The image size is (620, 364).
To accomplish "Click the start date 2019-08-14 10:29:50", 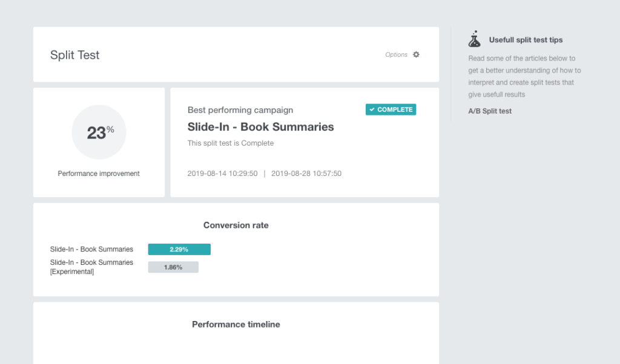I will 222,174.
